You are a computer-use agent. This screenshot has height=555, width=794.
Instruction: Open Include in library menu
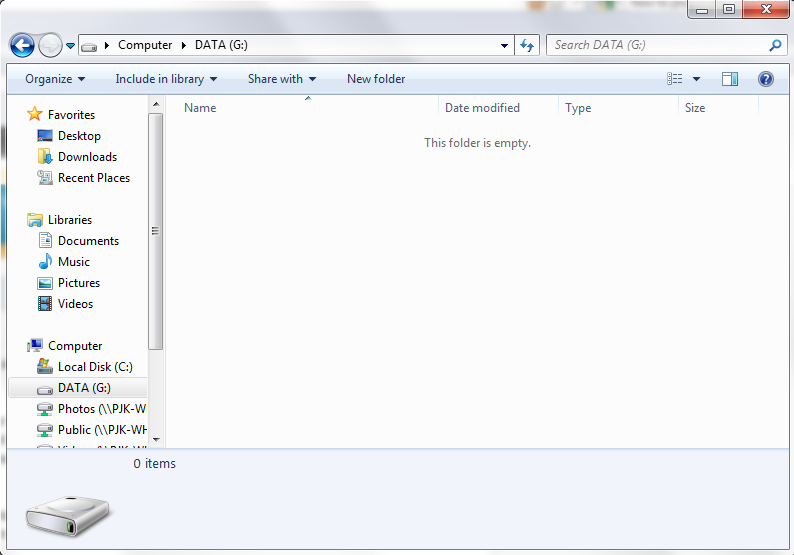pyautogui.click(x=166, y=79)
